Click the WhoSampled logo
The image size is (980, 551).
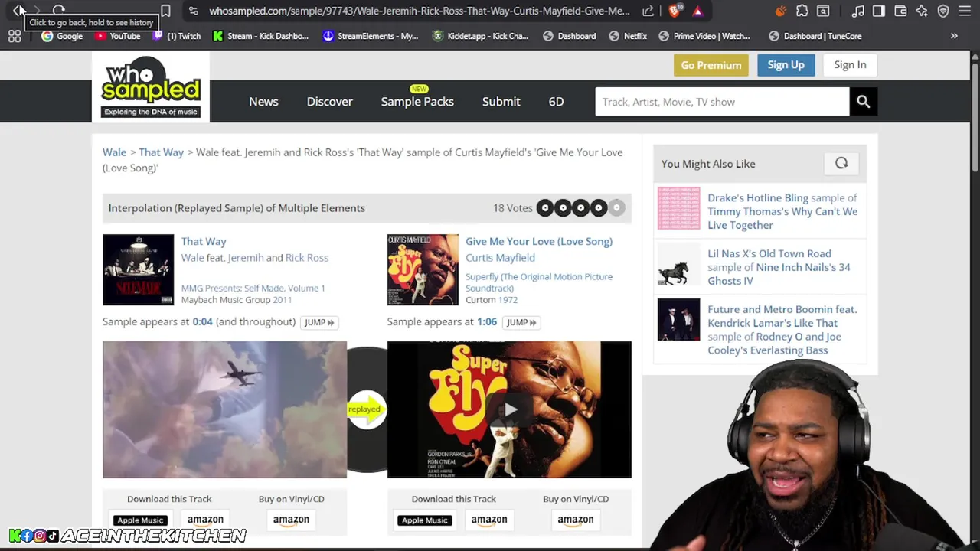coord(151,86)
